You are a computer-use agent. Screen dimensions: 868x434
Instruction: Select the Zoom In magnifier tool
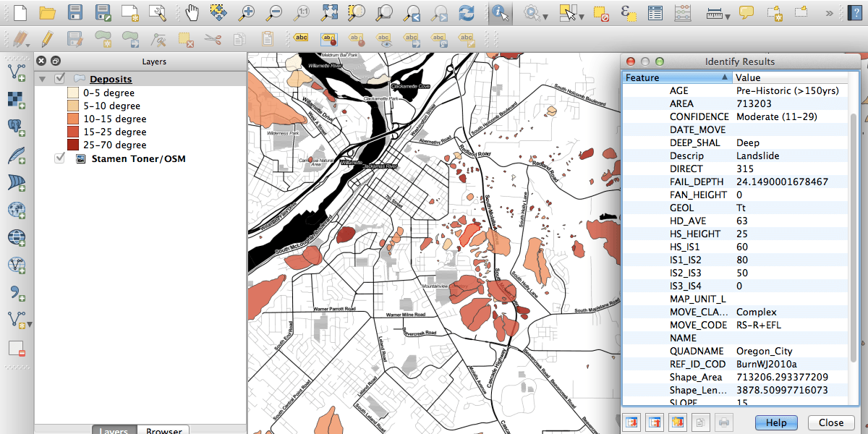247,12
